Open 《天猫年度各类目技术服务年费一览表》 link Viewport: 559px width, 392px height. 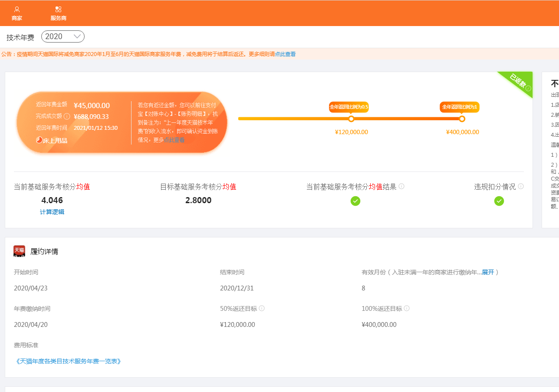pos(68,361)
